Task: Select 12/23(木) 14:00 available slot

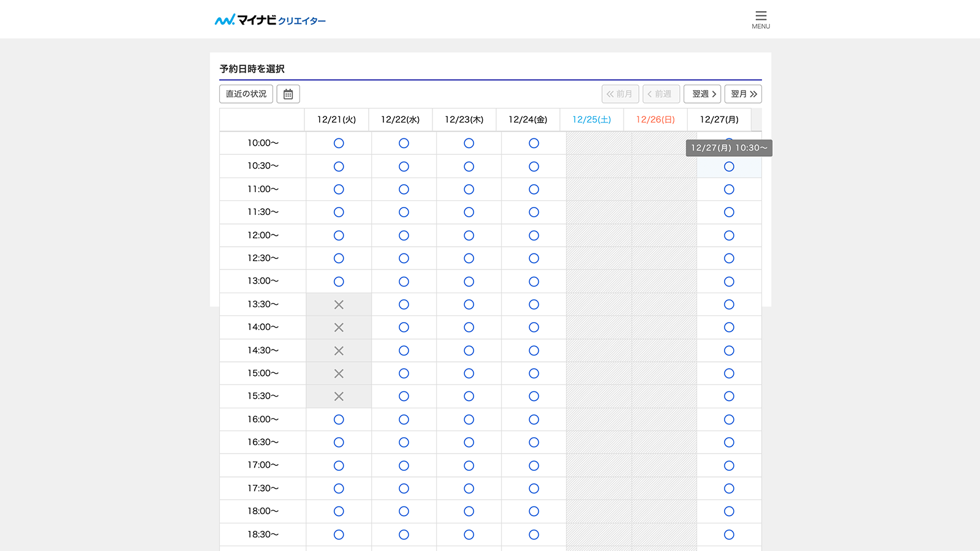Action: click(469, 328)
